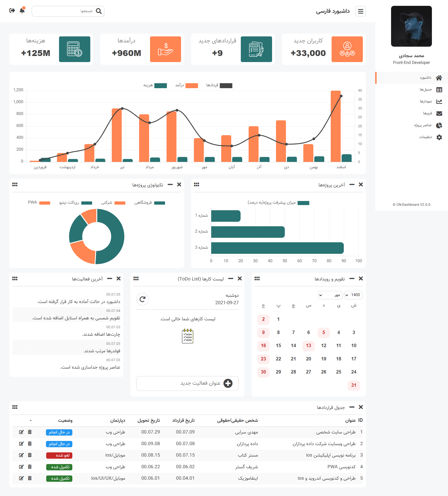
Task: Edit the طراحی سایت شخصی contract row
Action: pos(21,432)
